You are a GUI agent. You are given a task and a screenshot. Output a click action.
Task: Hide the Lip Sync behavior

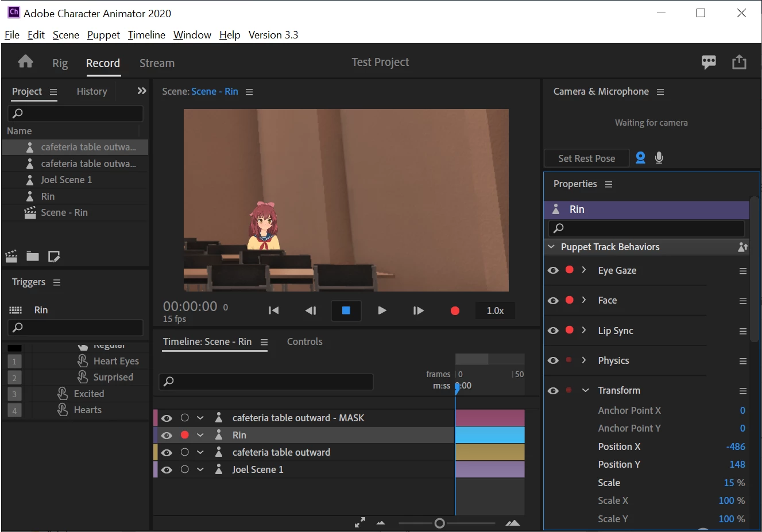coord(553,331)
